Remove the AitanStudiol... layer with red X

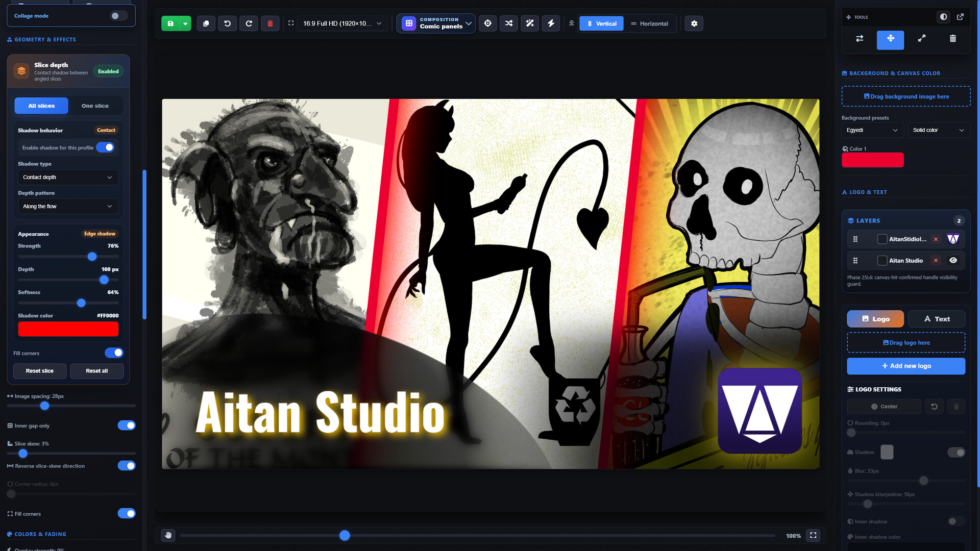point(936,239)
